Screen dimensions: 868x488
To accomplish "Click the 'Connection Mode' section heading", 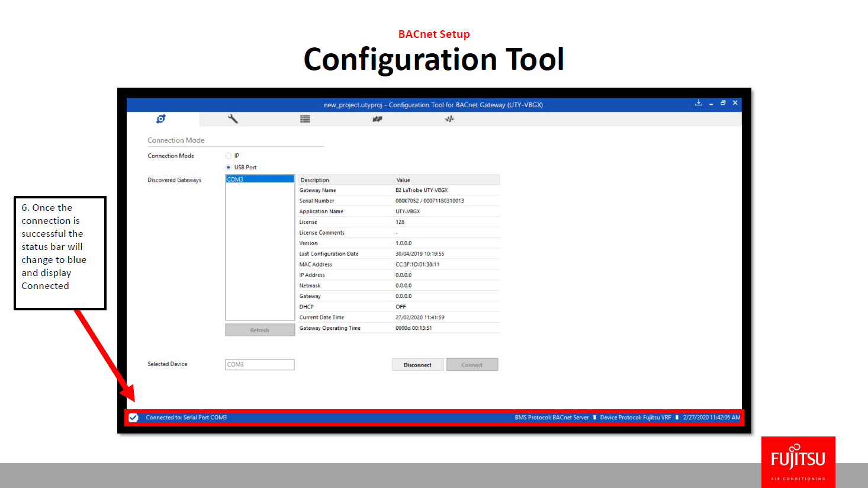I will 176,140.
